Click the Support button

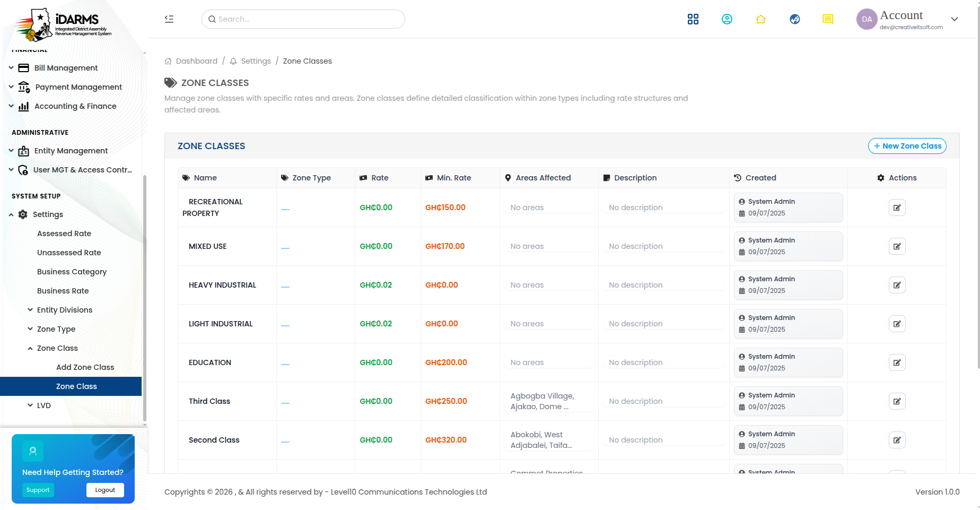(x=38, y=490)
